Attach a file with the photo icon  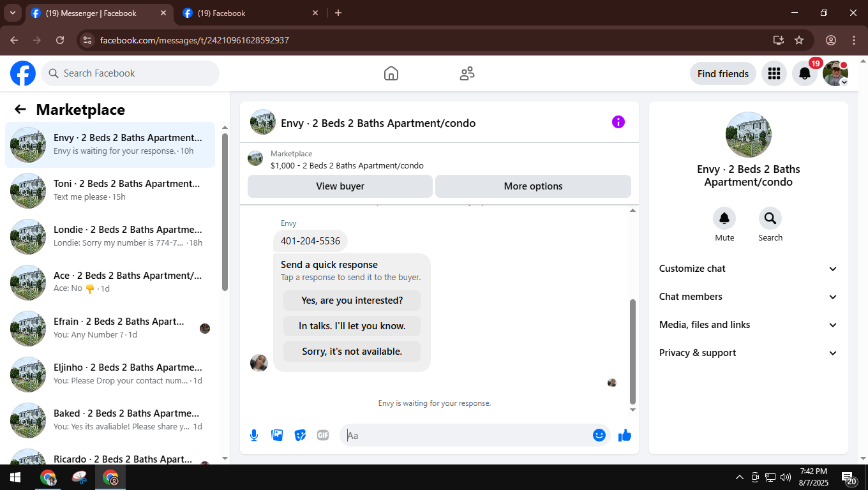tap(277, 435)
